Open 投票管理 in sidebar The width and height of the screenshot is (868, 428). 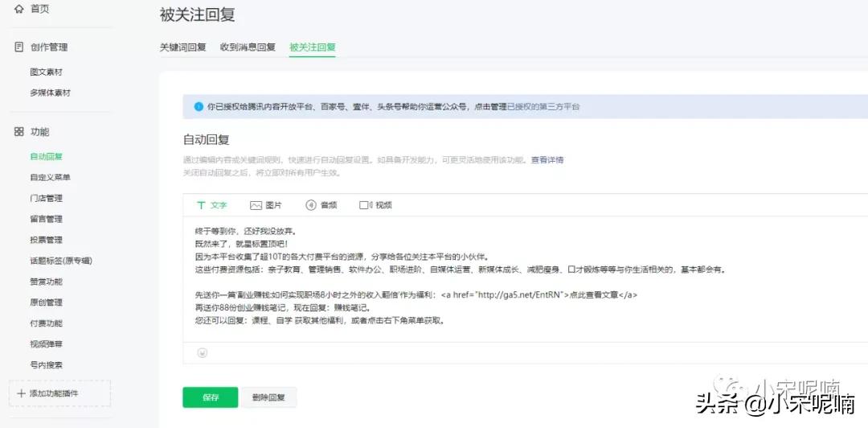[x=47, y=240]
